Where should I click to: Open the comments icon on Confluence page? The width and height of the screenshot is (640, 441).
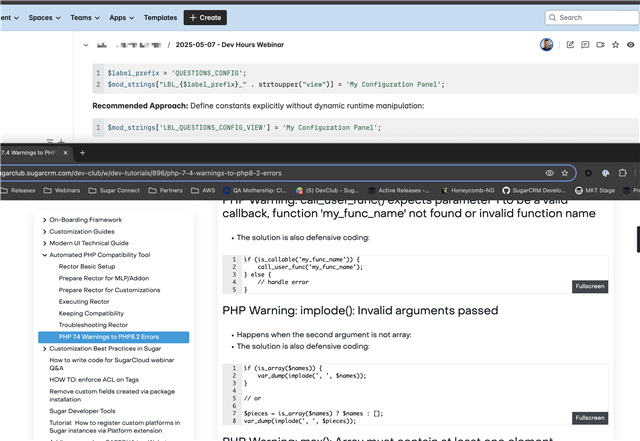click(x=585, y=45)
